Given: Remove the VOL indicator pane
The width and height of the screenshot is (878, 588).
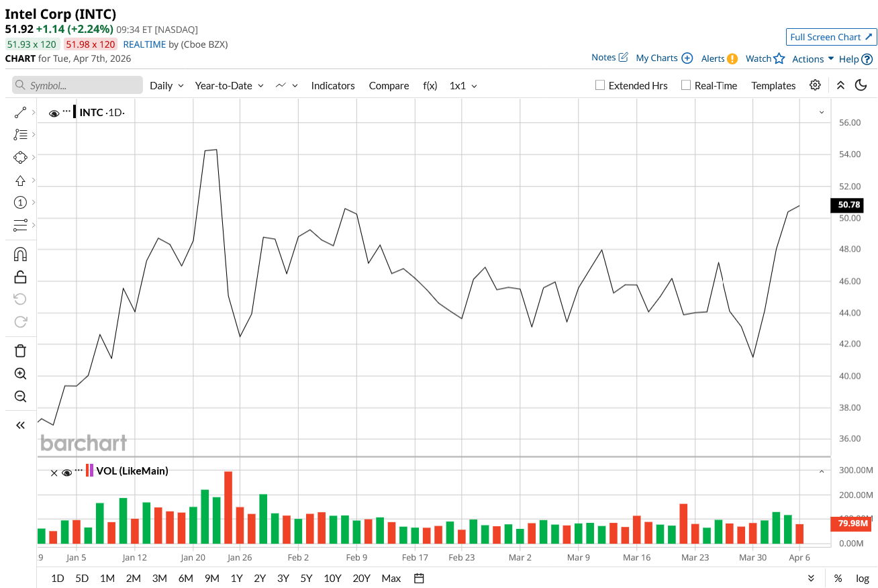Looking at the screenshot, I should (x=54, y=473).
